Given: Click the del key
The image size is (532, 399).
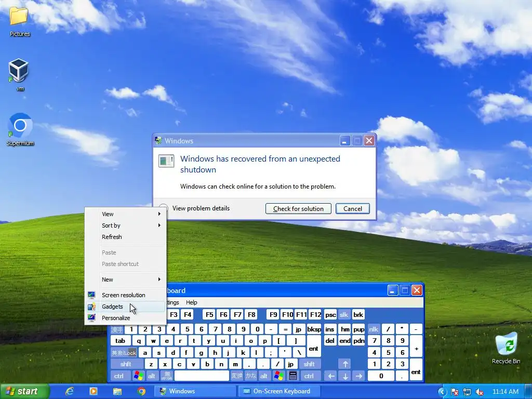Looking at the screenshot, I should pyautogui.click(x=330, y=341).
